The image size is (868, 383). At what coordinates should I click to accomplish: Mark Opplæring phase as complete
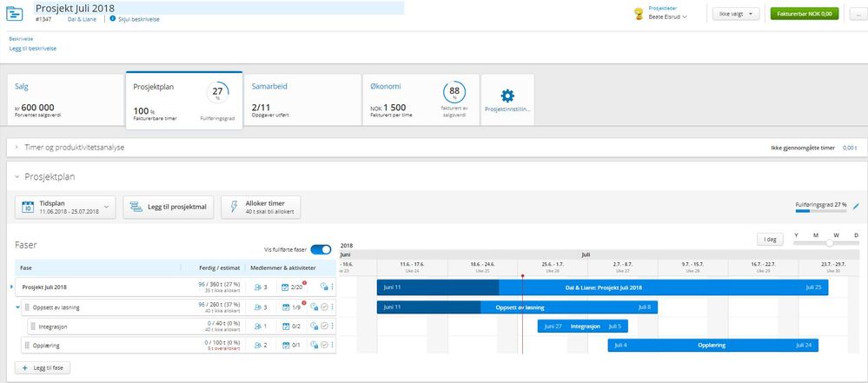(x=324, y=346)
